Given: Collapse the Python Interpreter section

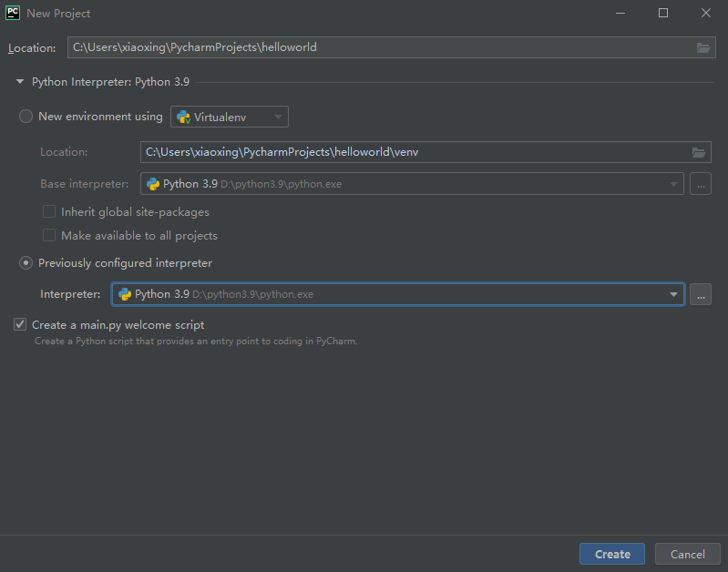Looking at the screenshot, I should [20, 82].
